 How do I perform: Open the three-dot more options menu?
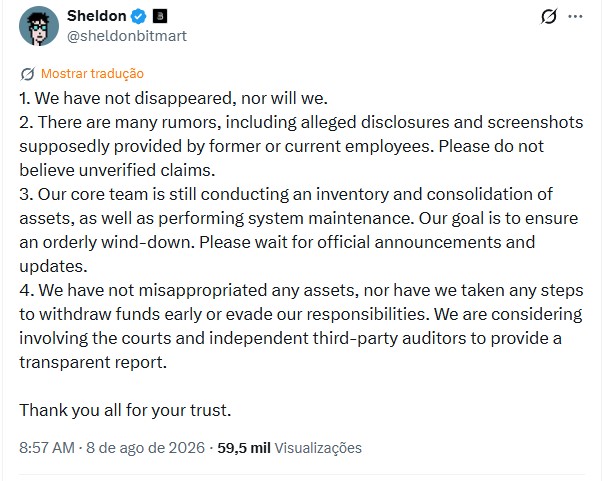[575, 17]
